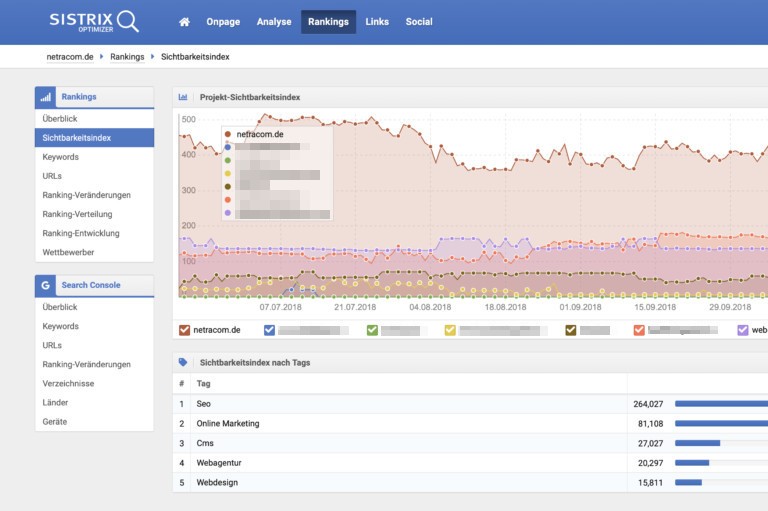Open Search Console URLs
This screenshot has width=768, height=511.
click(x=94, y=345)
